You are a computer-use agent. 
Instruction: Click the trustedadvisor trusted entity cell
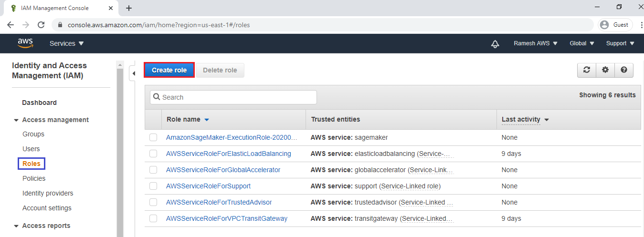click(x=382, y=202)
